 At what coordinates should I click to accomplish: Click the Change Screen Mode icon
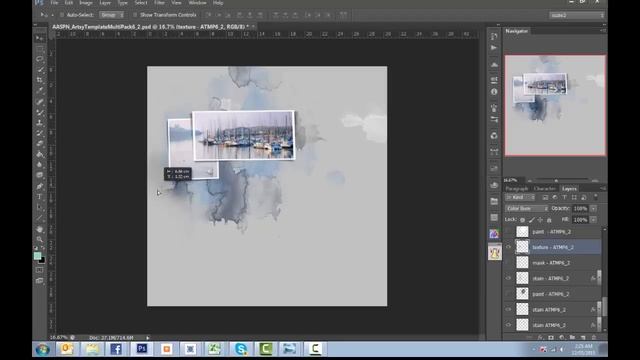[40, 281]
